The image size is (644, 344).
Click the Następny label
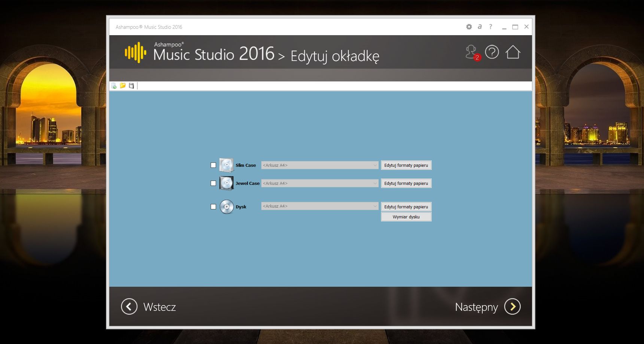(x=476, y=307)
